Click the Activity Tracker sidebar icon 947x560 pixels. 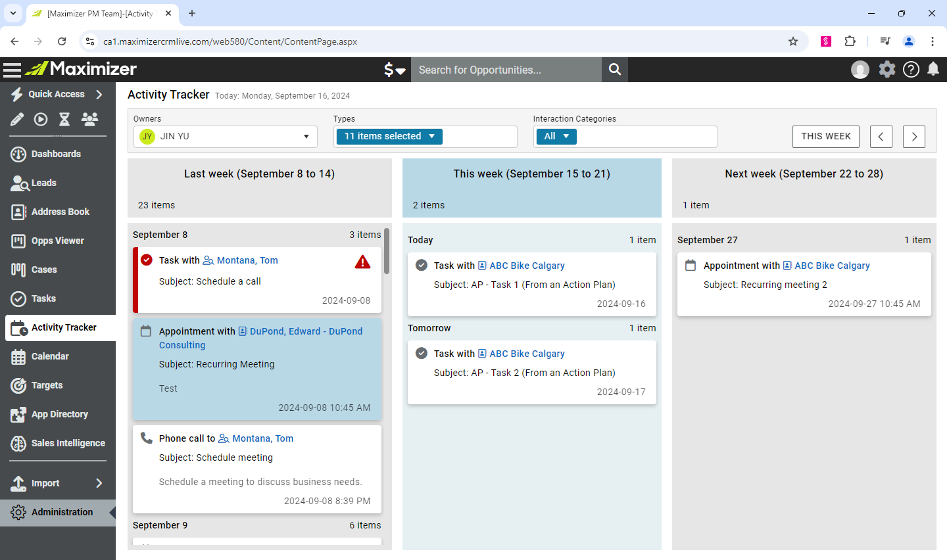coord(19,327)
